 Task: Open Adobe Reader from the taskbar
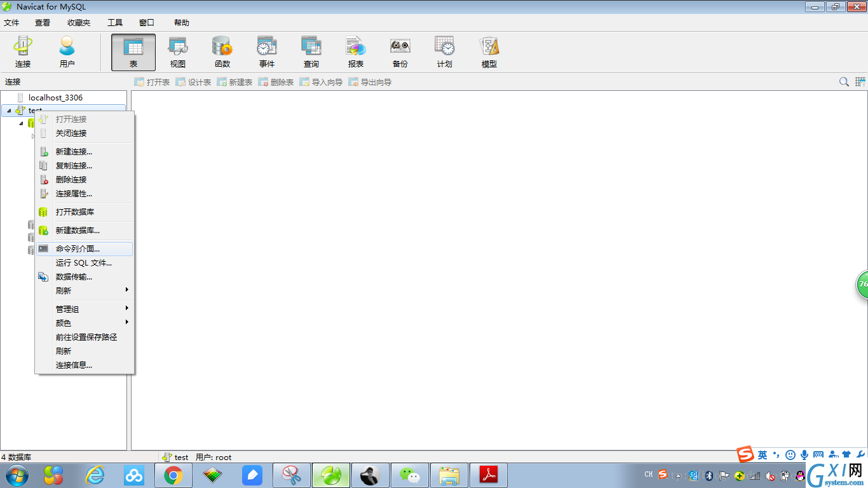coord(489,475)
